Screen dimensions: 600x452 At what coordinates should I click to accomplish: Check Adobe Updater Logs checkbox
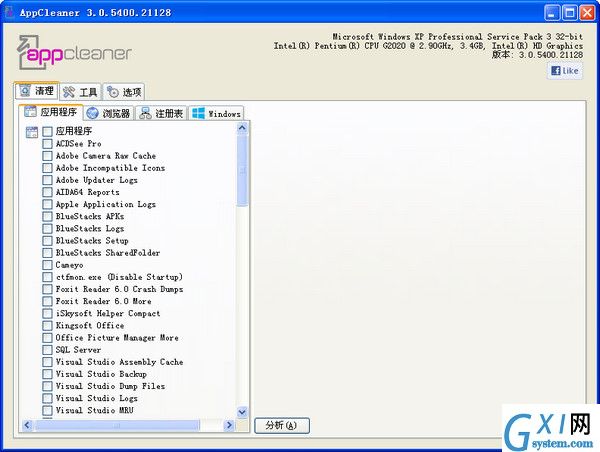tap(47, 180)
